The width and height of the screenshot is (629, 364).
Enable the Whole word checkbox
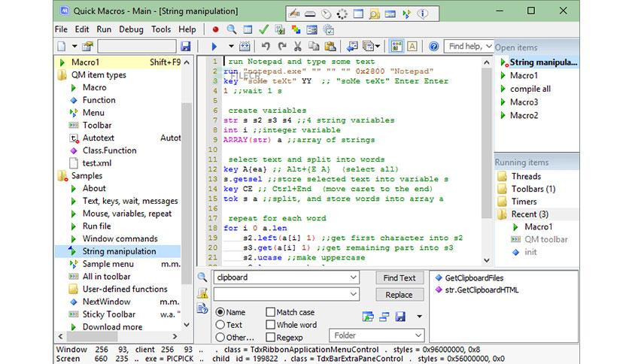tap(270, 325)
